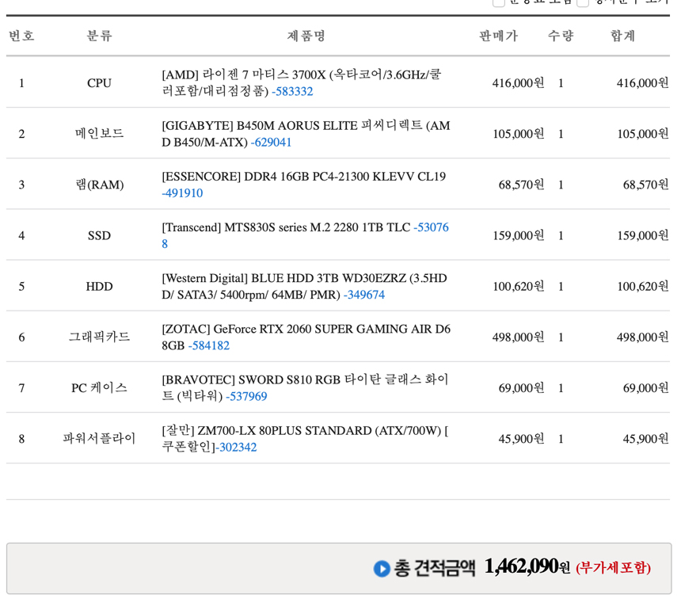Open product code link -349674
Viewport: 700px width, 610px height.
pyautogui.click(x=363, y=295)
